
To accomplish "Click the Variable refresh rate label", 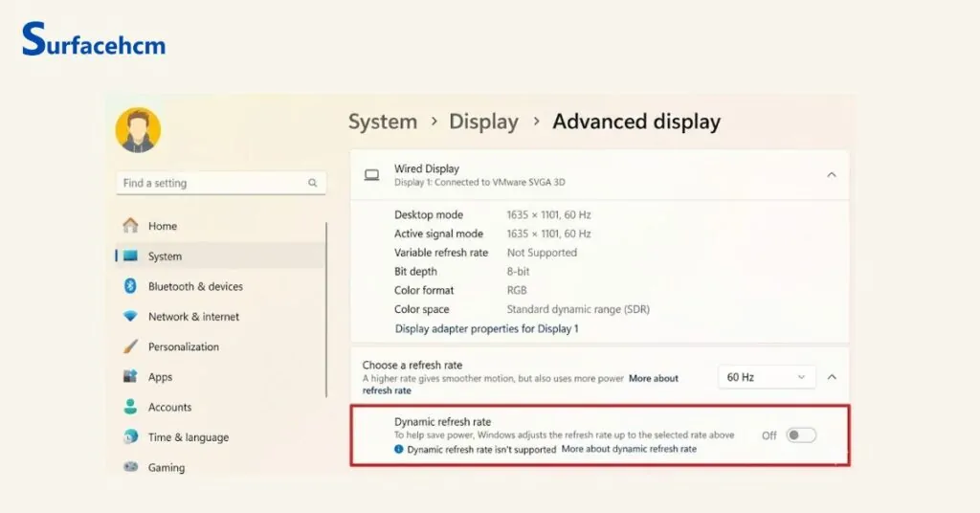I will tap(441, 253).
